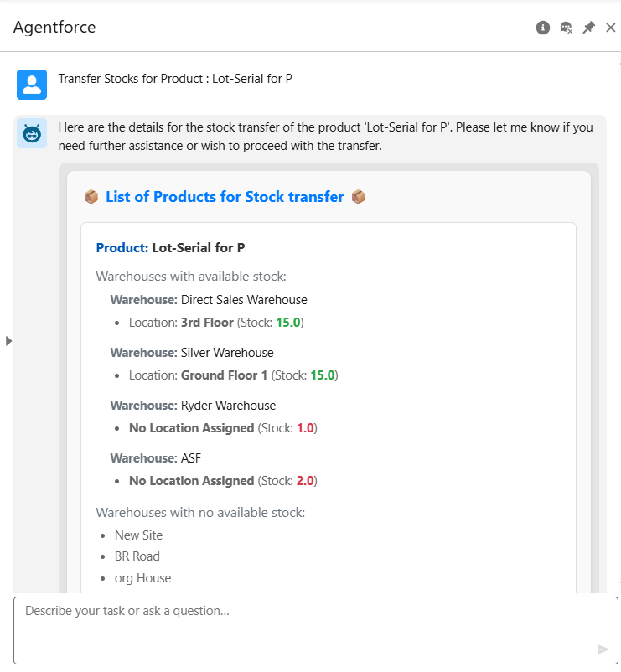Click the 'Ground Floor 1' location row
Screen dimensions: 621x672
(x=234, y=375)
